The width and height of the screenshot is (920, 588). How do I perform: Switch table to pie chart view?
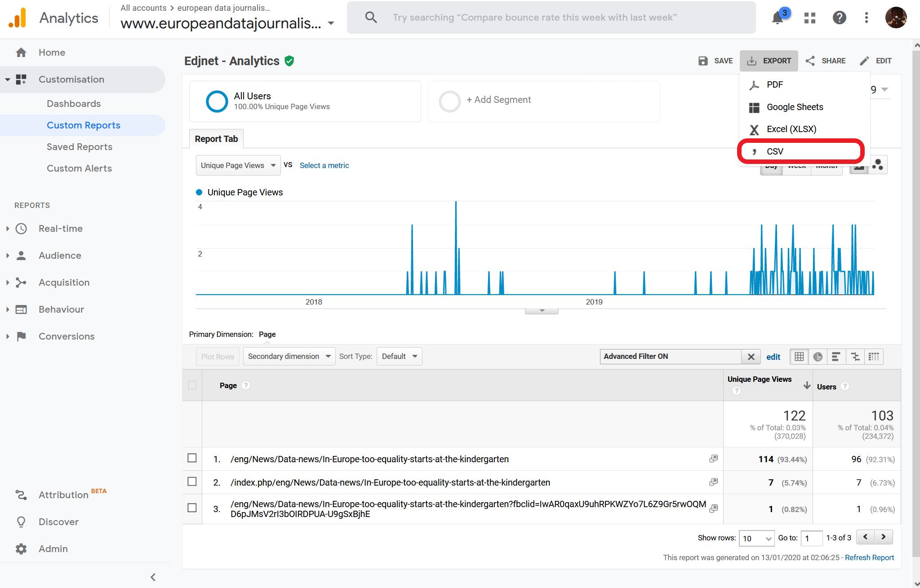pos(818,357)
